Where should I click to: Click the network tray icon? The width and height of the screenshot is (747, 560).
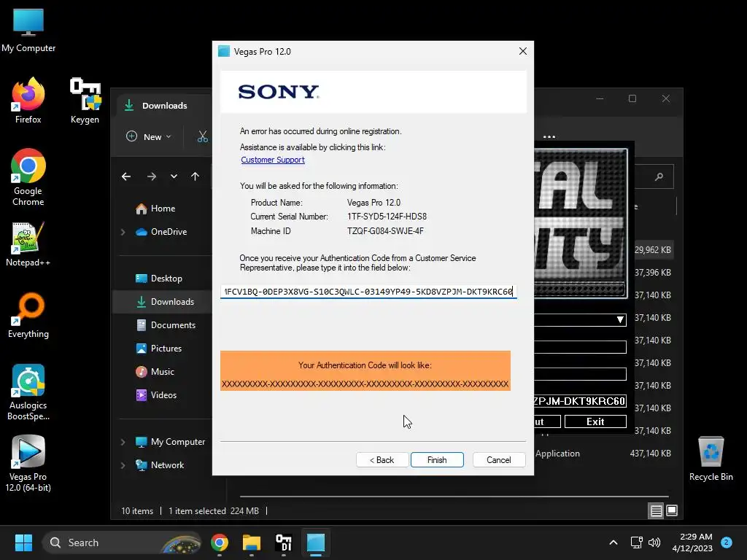click(x=636, y=542)
